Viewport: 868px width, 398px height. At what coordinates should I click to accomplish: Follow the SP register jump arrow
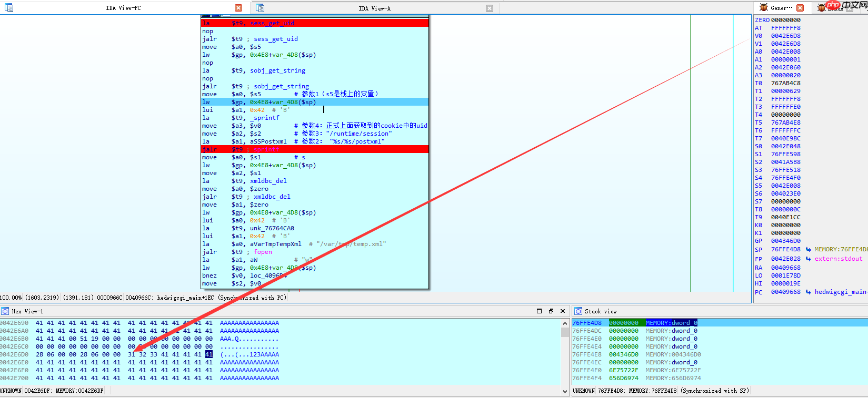[808, 249]
